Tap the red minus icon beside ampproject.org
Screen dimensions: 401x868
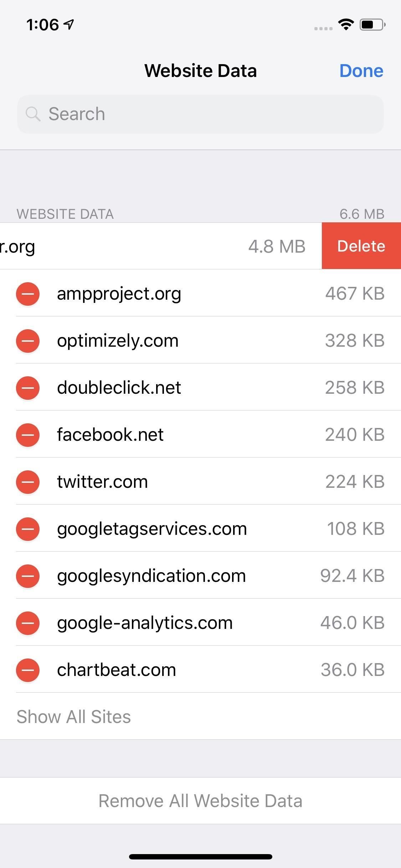tap(27, 294)
